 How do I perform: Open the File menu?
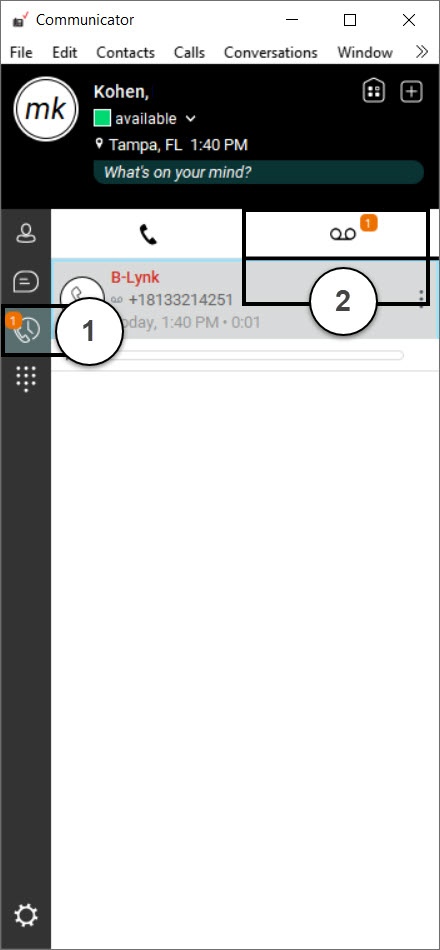point(21,53)
